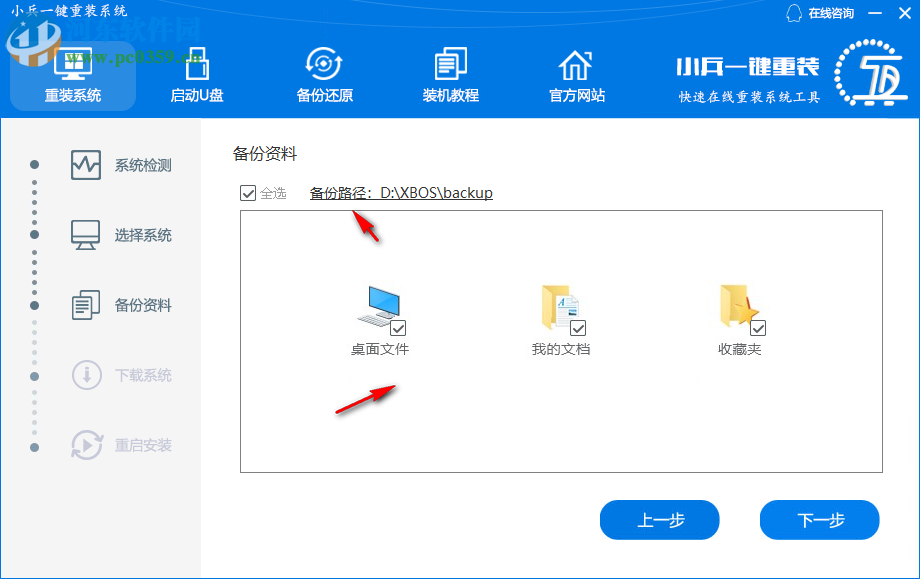Disable the 我的文档 backup checkbox
The width and height of the screenshot is (920, 579).
coord(576,326)
